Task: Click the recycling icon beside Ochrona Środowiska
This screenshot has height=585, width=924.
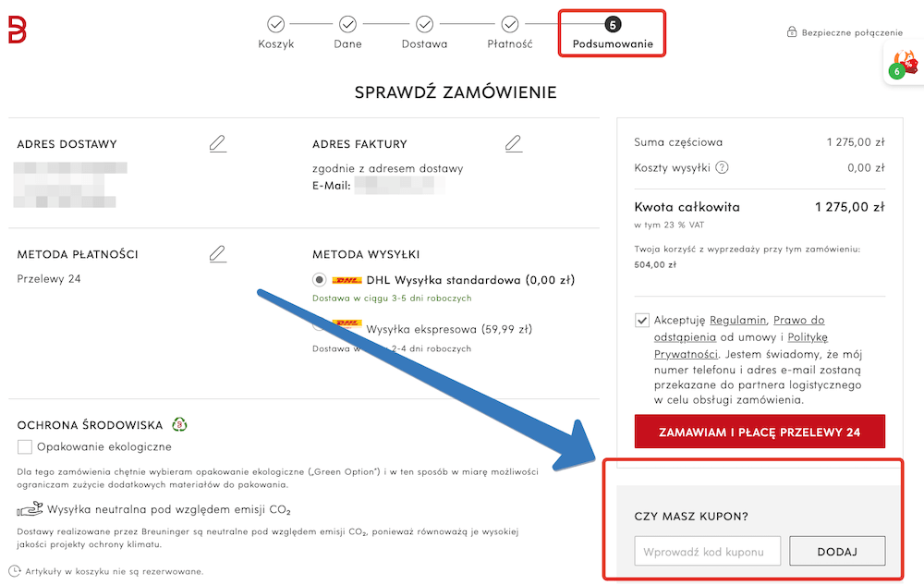Action: tap(179, 423)
